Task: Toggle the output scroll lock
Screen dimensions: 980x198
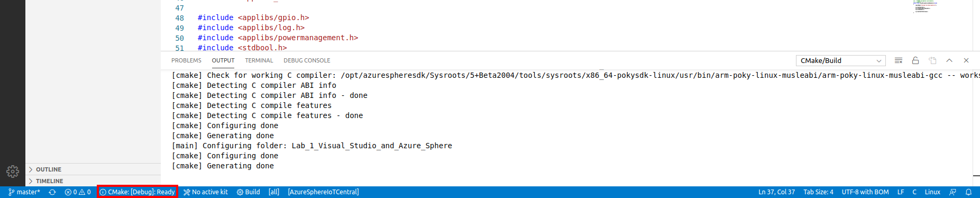Action: point(915,60)
